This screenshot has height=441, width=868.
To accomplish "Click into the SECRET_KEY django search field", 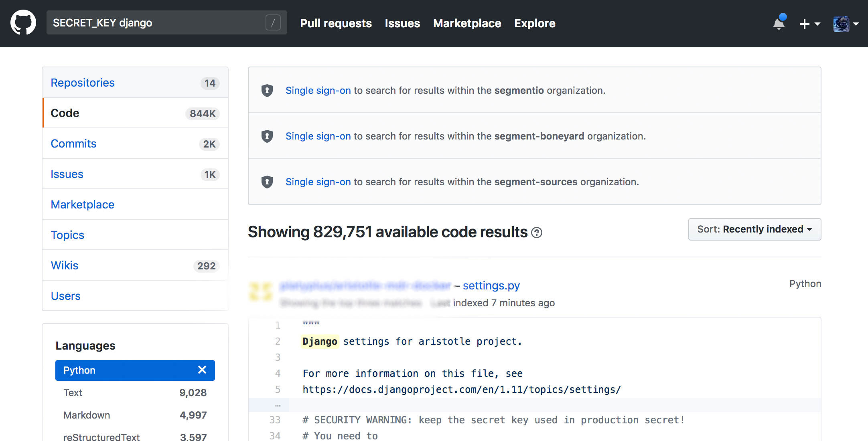I will click(x=156, y=23).
